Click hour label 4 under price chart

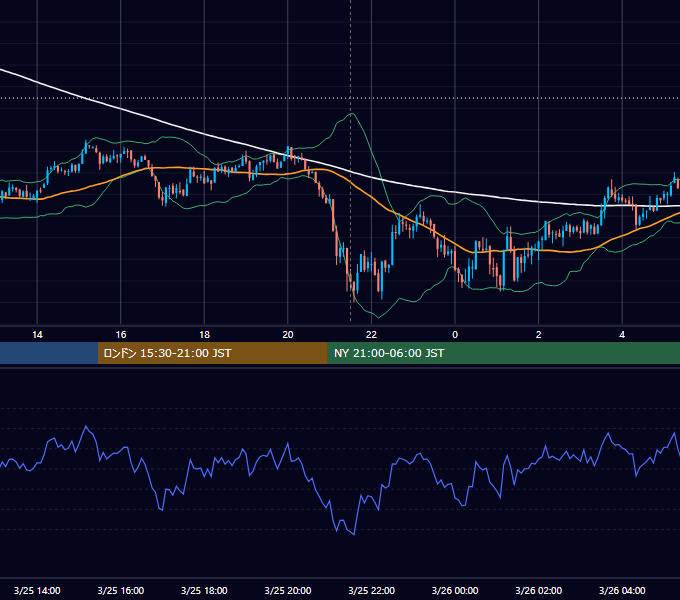click(622, 335)
